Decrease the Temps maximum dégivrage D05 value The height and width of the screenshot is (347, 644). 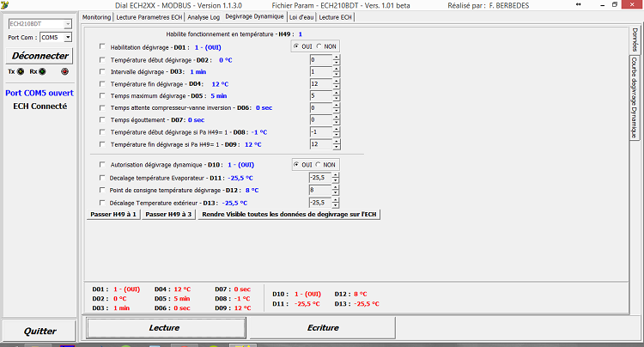click(x=337, y=100)
